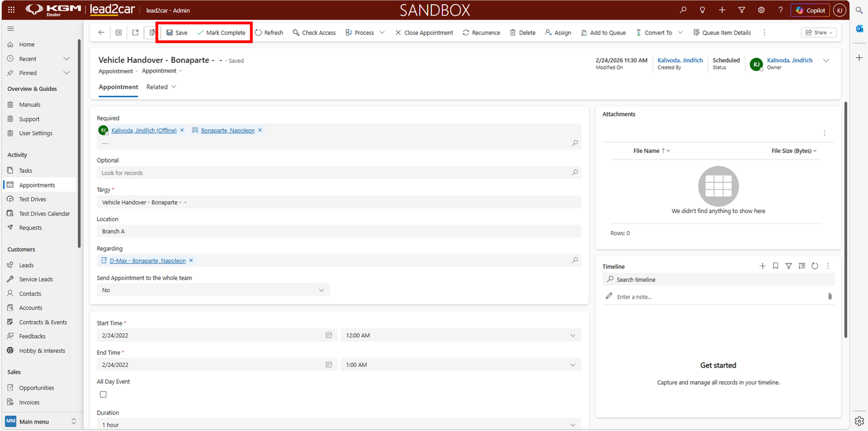868x431 pixels.
Task: Click the search magnifier in the header
Action: coord(683,10)
